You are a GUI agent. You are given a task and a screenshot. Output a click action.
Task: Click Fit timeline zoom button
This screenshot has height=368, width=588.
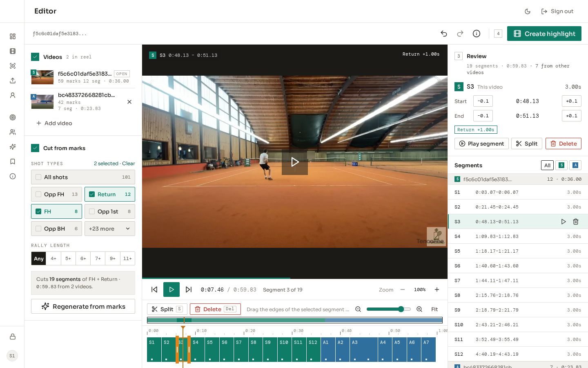tap(434, 309)
